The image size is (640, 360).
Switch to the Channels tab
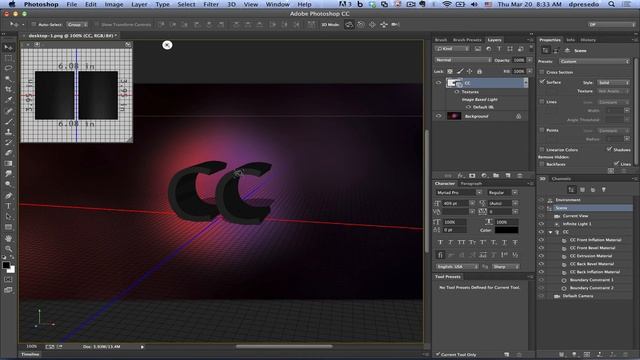click(561, 178)
